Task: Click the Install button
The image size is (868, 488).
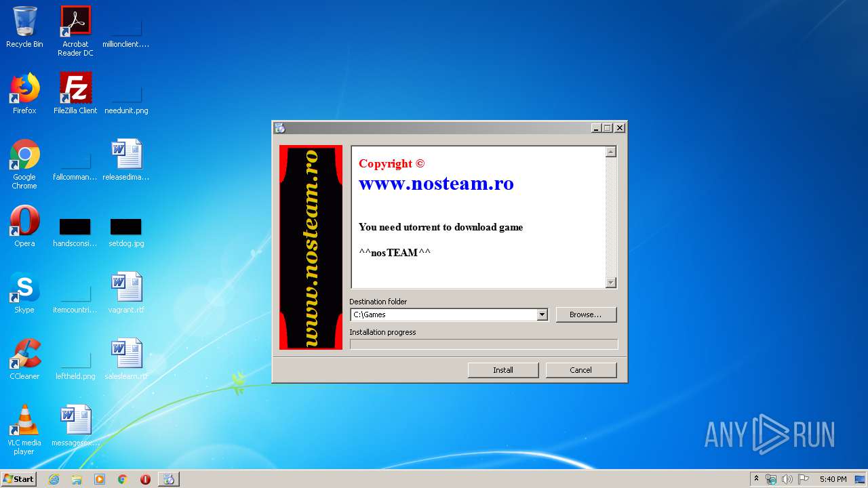Action: pyautogui.click(x=503, y=370)
